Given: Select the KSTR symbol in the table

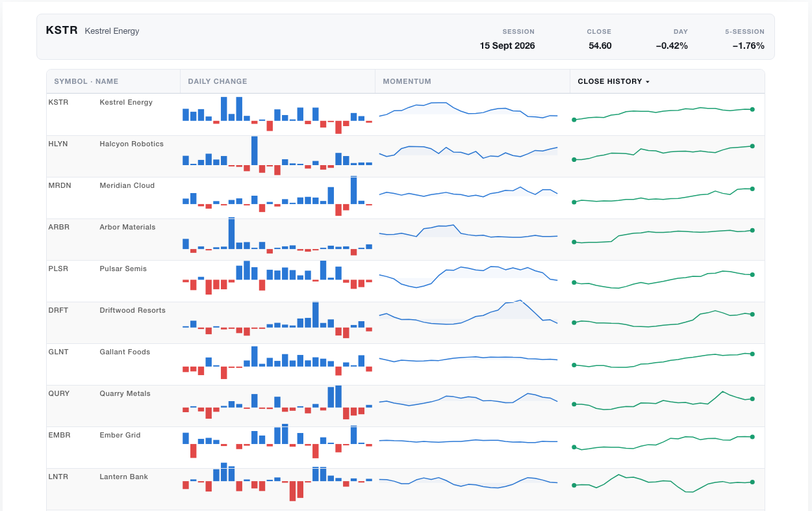Looking at the screenshot, I should pos(58,102).
